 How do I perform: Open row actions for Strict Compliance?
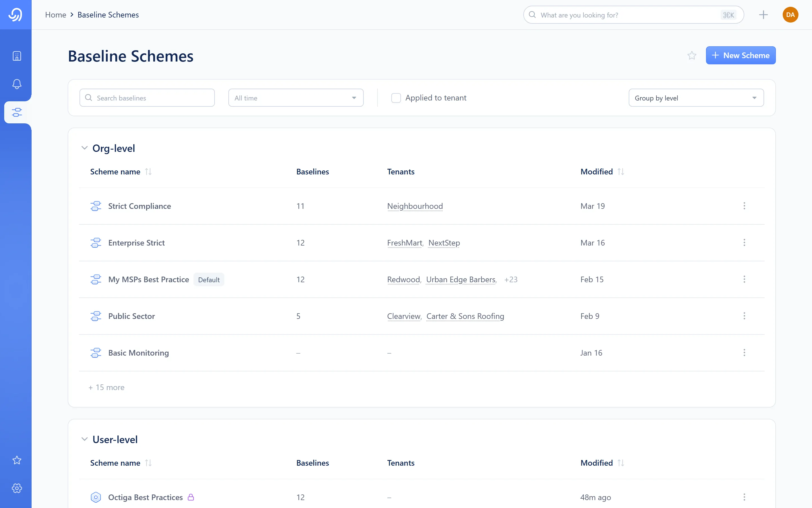744,206
